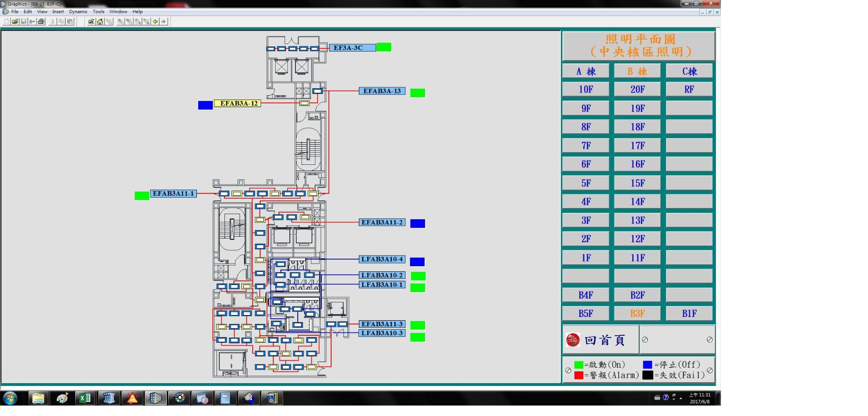Viewport: 868px width, 416px height.
Task: Toggle the blue status box beside EFAB3A-12
Action: click(205, 105)
